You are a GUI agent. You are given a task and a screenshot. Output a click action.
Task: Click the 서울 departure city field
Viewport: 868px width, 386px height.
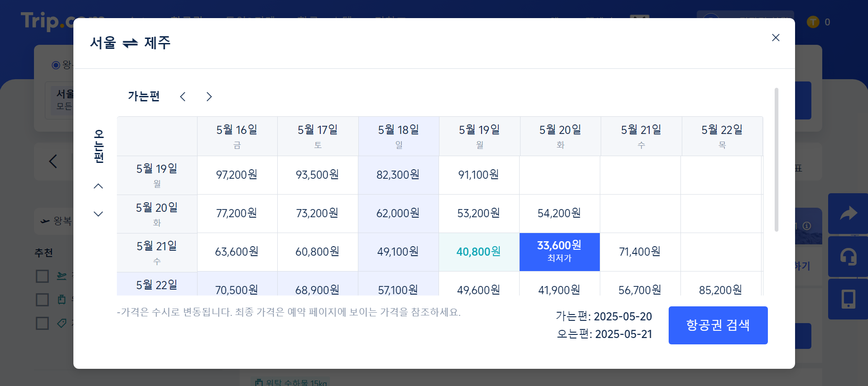pos(59,100)
